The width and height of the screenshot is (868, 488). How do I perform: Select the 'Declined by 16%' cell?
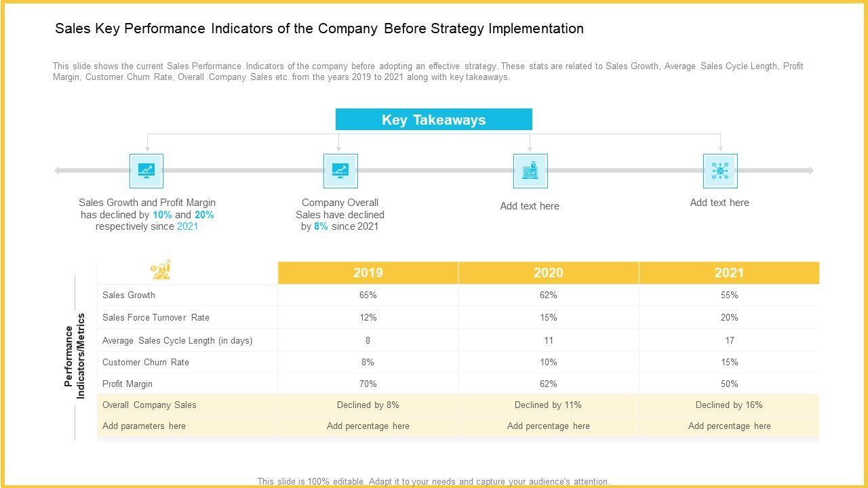pyautogui.click(x=729, y=405)
